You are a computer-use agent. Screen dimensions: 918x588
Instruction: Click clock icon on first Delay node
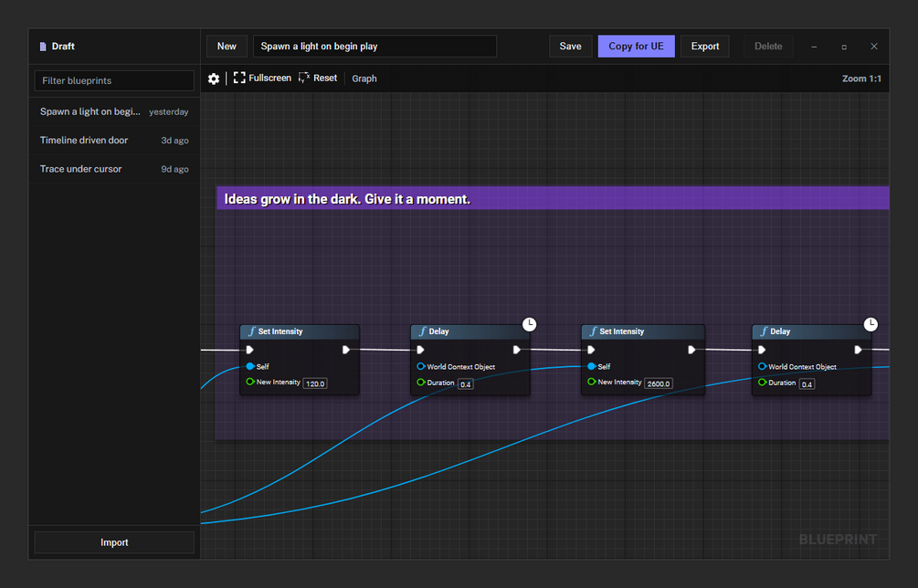529,324
